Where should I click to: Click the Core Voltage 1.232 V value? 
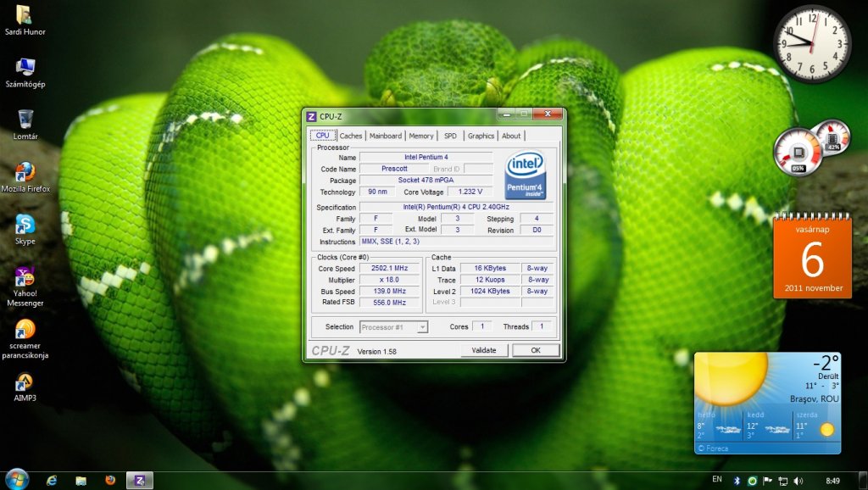tap(470, 192)
